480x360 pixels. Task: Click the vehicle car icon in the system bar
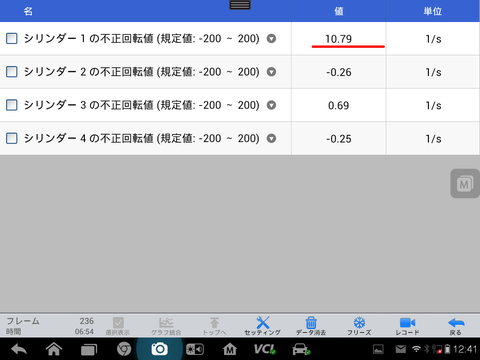301,349
